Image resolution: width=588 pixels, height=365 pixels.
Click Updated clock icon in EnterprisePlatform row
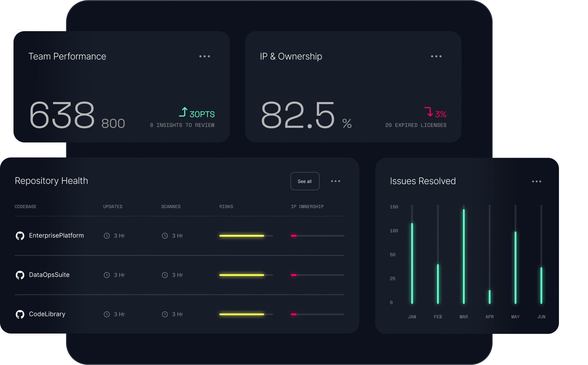click(107, 236)
